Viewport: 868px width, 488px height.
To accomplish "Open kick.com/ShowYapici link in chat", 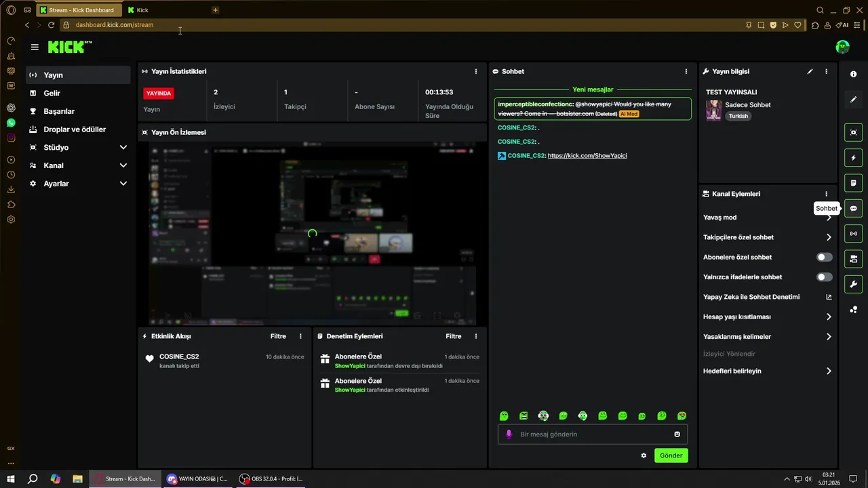I will 587,156.
